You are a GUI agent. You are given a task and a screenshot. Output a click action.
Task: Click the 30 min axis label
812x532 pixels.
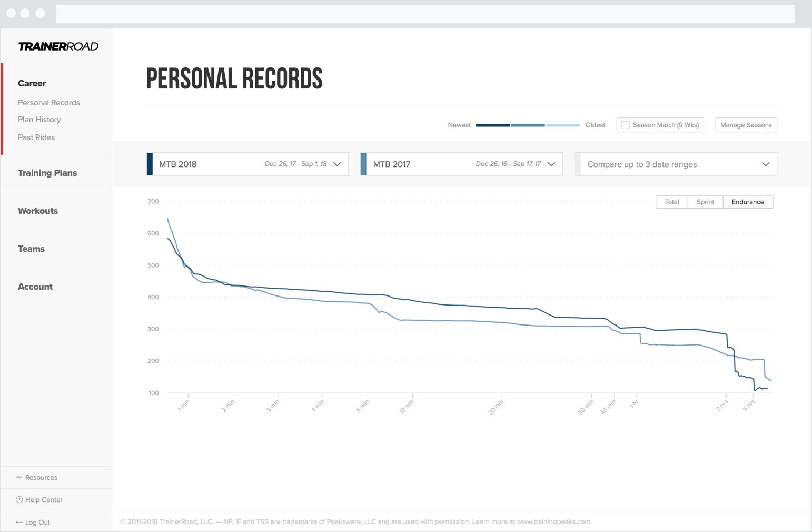click(586, 407)
